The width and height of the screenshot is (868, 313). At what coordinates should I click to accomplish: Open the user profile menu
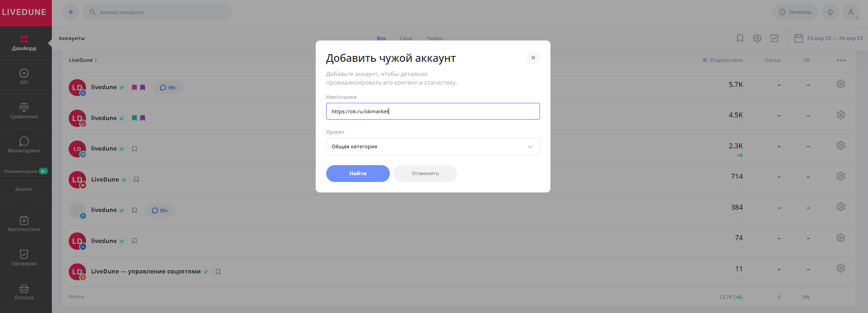851,12
